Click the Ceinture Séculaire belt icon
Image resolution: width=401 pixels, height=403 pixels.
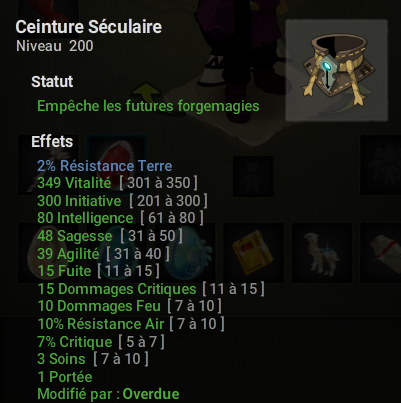[337, 70]
